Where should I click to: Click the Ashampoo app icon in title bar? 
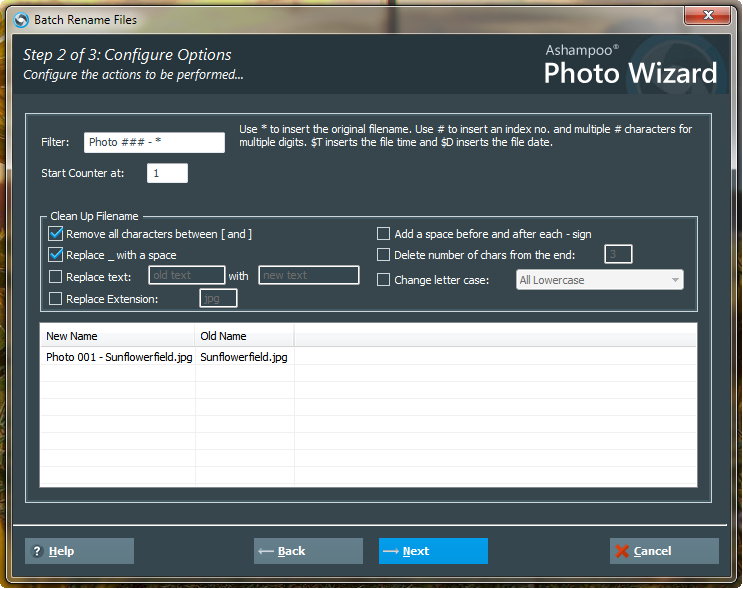[x=21, y=19]
